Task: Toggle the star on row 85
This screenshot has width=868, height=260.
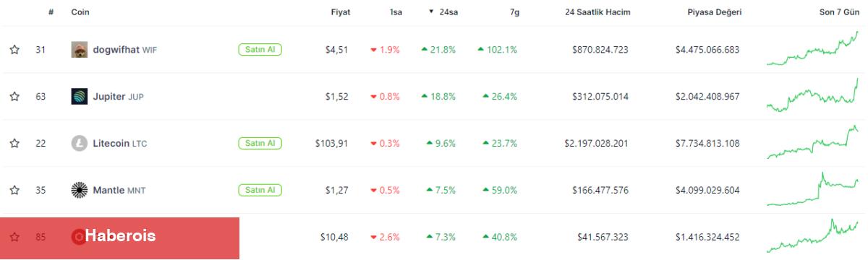Action: (14, 237)
